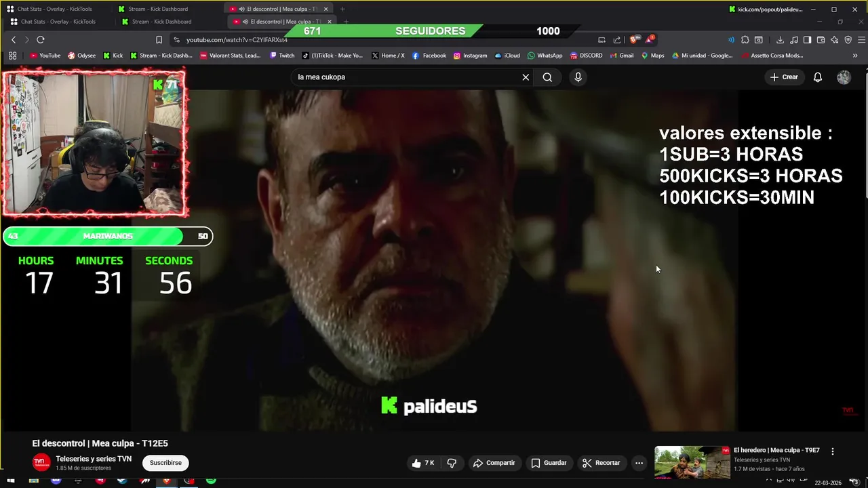The image size is (868, 488).
Task: Open YouTube notifications bell
Action: pos(818,77)
